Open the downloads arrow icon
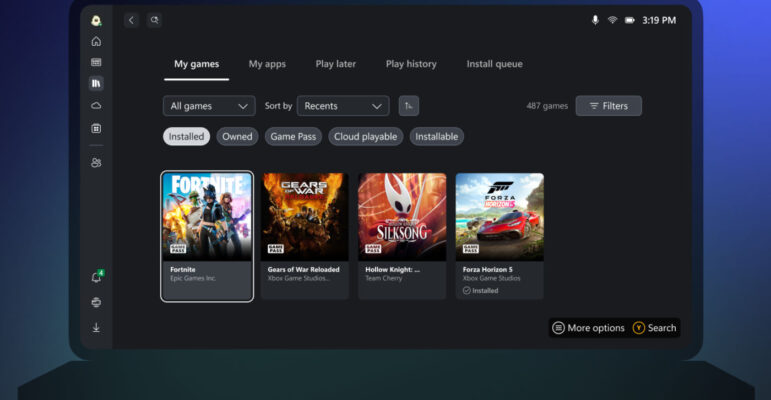The image size is (771, 400). point(96,328)
